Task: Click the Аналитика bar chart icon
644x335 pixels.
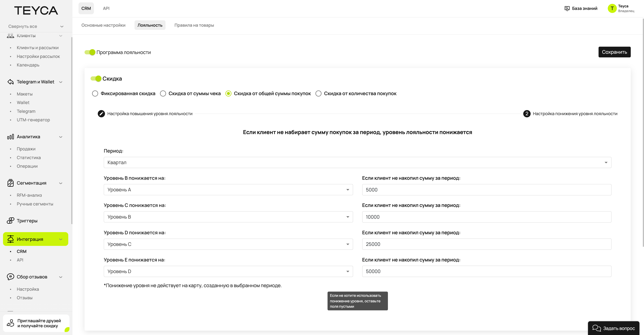Action: point(11,137)
